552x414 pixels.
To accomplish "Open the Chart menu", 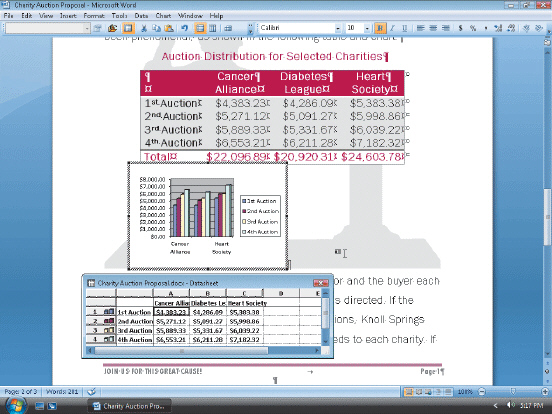I will click(163, 16).
